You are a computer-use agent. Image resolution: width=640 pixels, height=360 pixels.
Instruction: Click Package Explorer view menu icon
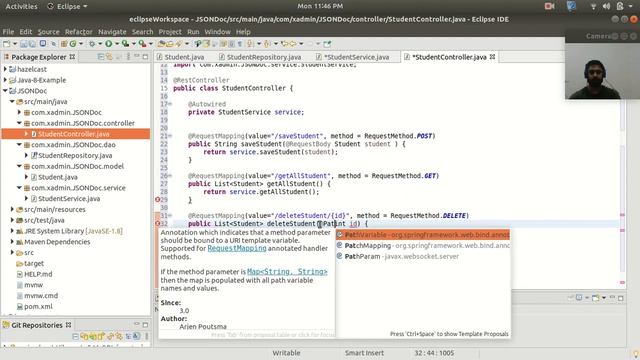[x=128, y=57]
